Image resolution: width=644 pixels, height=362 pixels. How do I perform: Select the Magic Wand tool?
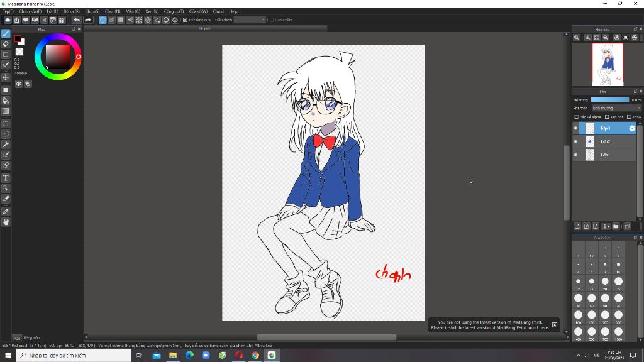coord(6,145)
